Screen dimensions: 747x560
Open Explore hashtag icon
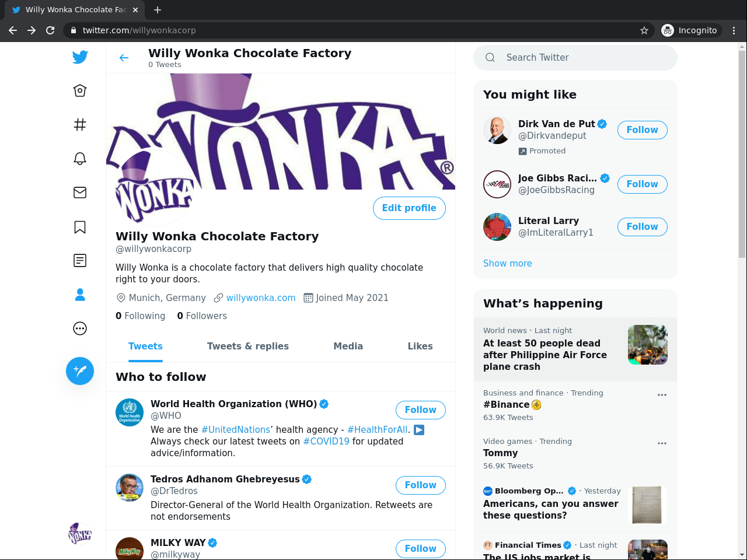tap(80, 124)
